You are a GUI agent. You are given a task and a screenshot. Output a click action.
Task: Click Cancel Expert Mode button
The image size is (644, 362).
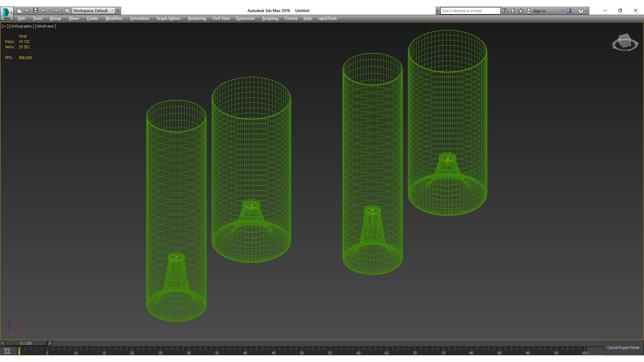click(x=623, y=348)
